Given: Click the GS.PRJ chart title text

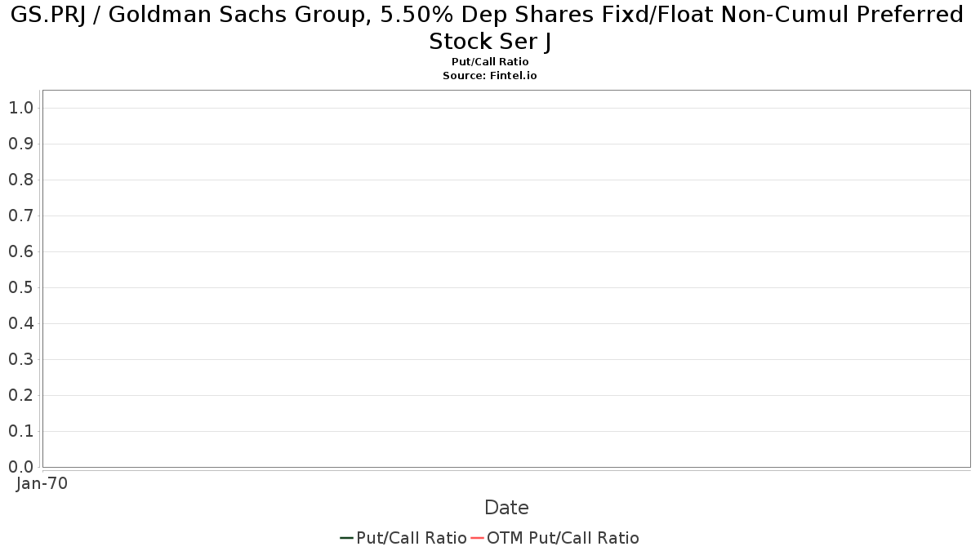Looking at the screenshot, I should click(490, 27).
